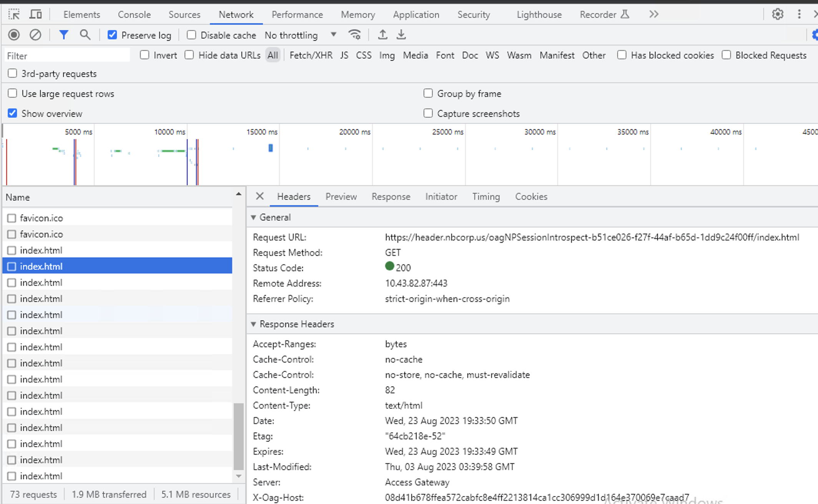Filter by Fetch/XHR requests
The image size is (818, 504).
[x=311, y=55]
